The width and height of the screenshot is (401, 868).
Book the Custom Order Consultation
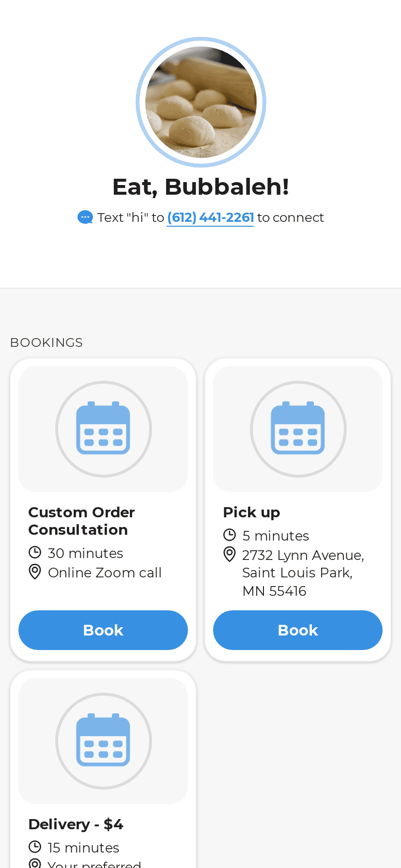click(x=103, y=630)
